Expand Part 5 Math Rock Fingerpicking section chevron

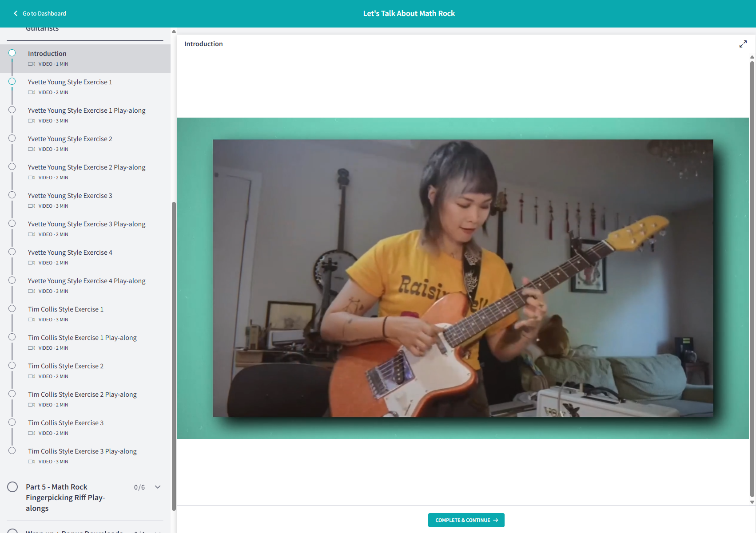(158, 487)
